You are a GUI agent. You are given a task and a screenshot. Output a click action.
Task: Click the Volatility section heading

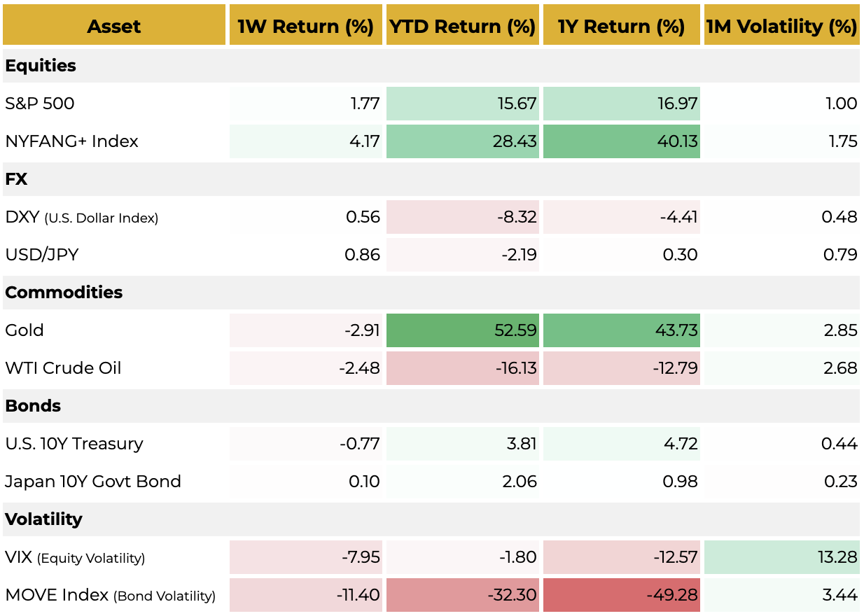tap(43, 519)
